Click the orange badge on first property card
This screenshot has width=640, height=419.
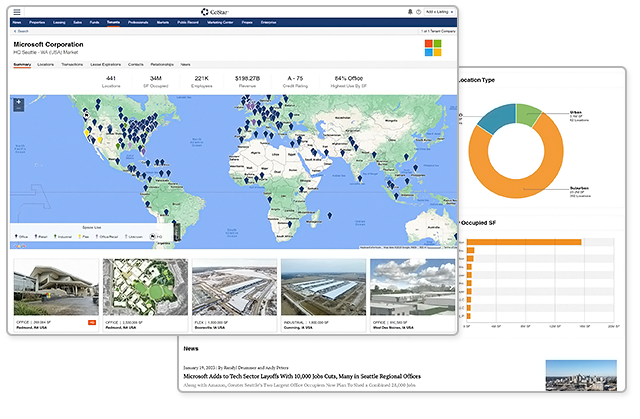[92, 322]
